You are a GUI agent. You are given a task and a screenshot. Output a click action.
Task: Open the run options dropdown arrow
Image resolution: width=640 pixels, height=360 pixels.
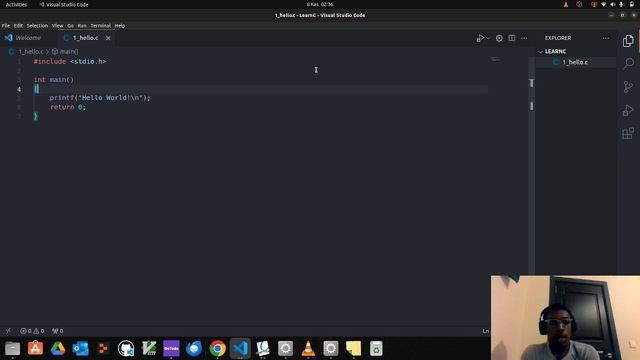pyautogui.click(x=488, y=38)
